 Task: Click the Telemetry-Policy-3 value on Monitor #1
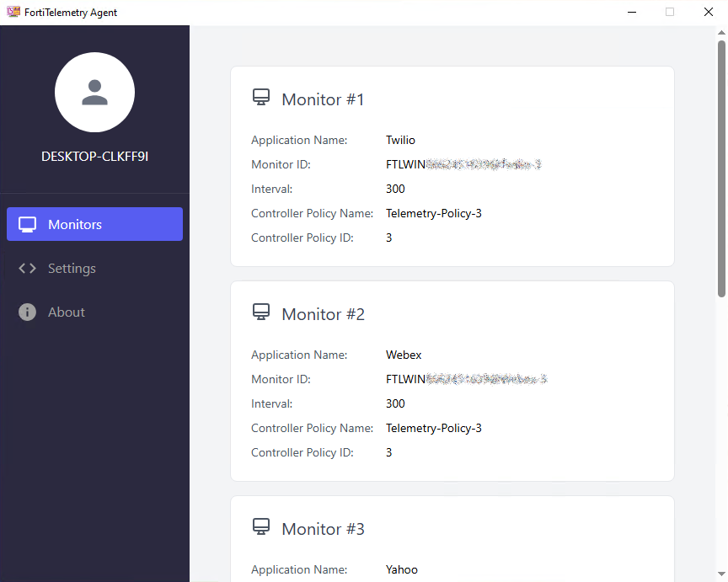434,213
